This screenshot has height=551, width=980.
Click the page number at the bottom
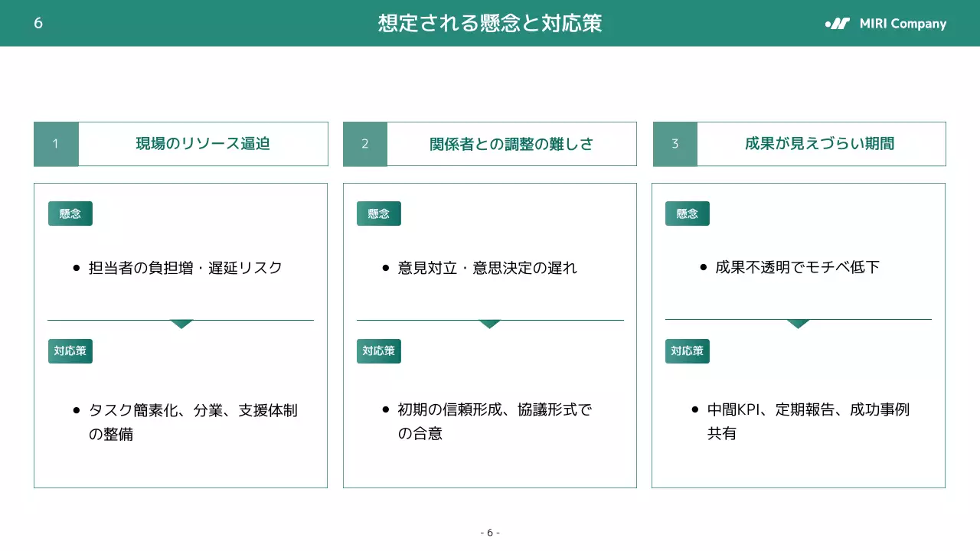tap(490, 531)
